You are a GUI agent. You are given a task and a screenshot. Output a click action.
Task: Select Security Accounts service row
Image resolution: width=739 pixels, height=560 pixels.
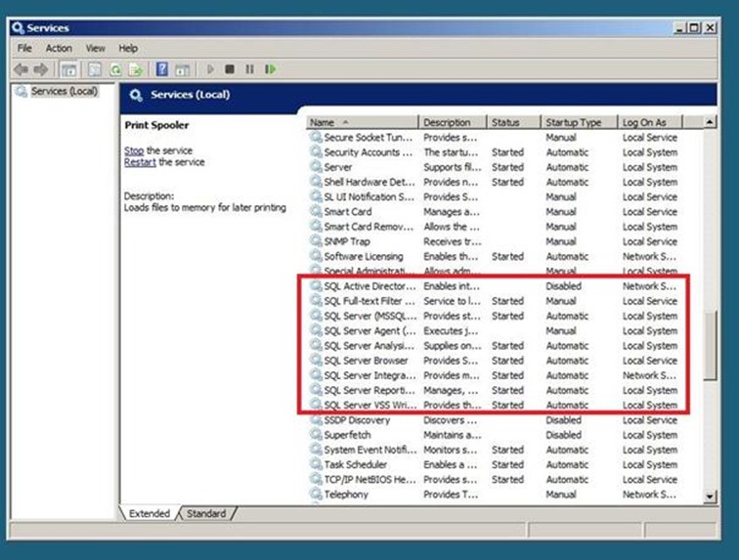[x=494, y=152]
